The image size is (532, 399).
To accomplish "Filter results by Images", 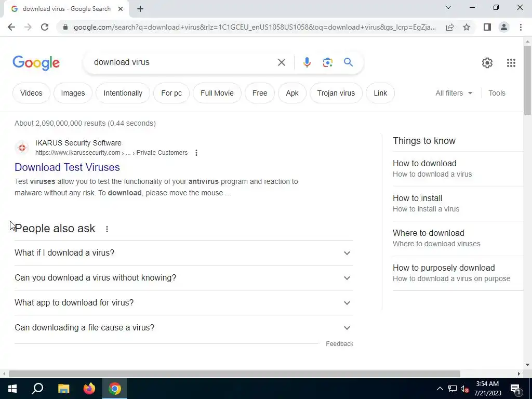I will click(73, 93).
